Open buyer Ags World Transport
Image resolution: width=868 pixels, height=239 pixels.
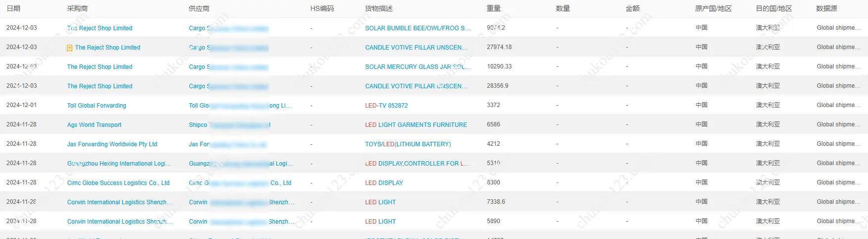click(94, 125)
